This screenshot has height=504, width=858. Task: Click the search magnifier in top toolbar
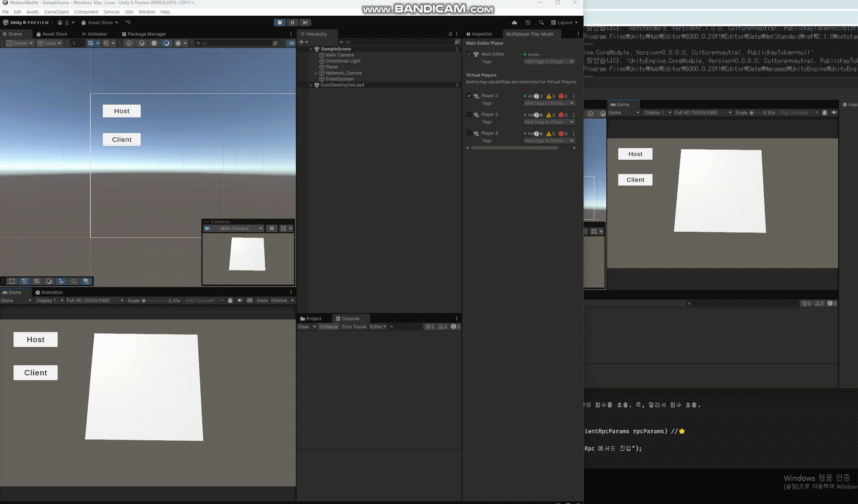tap(541, 22)
